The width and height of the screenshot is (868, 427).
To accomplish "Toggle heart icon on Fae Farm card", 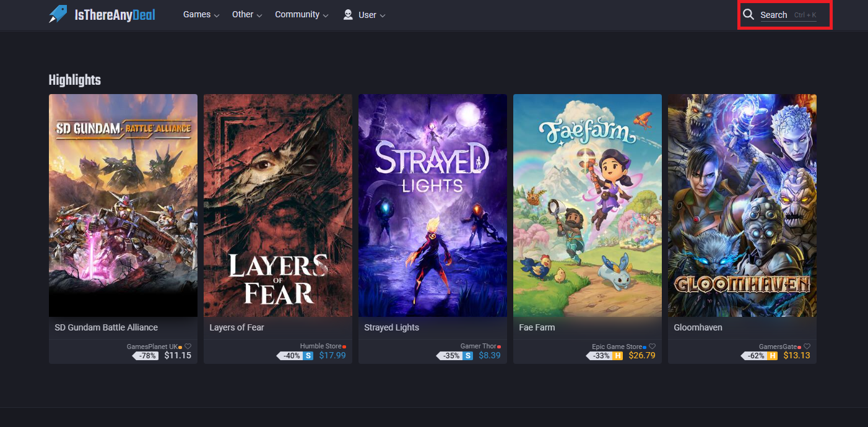I will pos(653,347).
